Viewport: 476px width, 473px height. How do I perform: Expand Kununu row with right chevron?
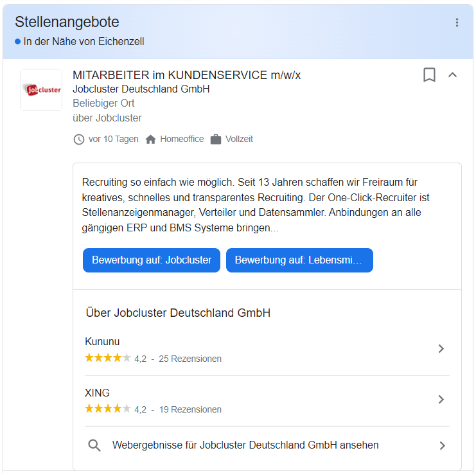coord(441,349)
